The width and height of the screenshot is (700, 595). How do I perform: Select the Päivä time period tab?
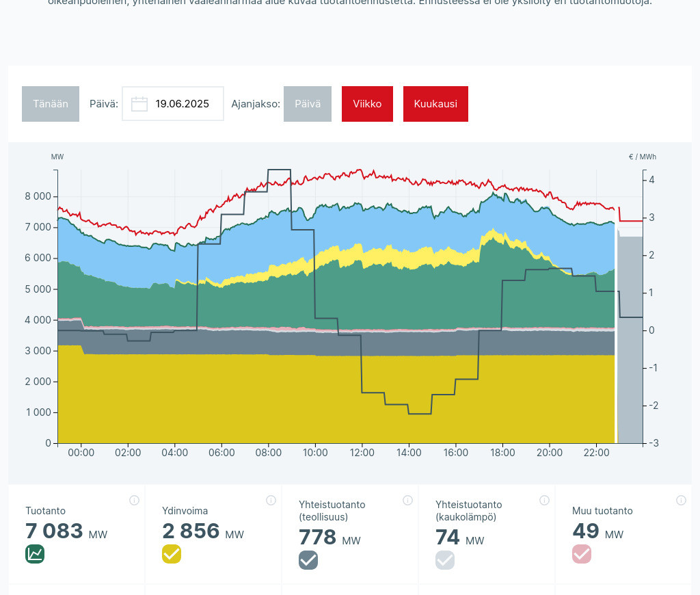308,104
